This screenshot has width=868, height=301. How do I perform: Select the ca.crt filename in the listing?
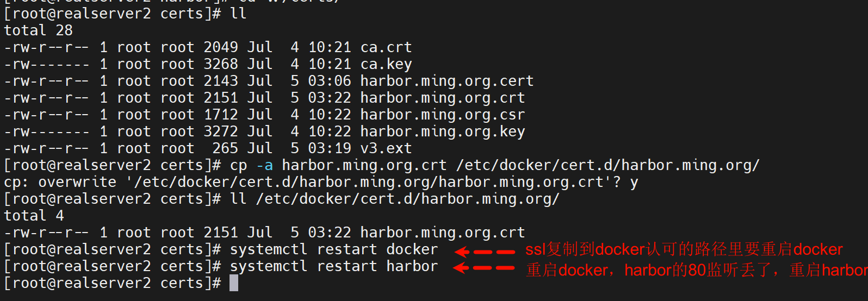click(386, 47)
